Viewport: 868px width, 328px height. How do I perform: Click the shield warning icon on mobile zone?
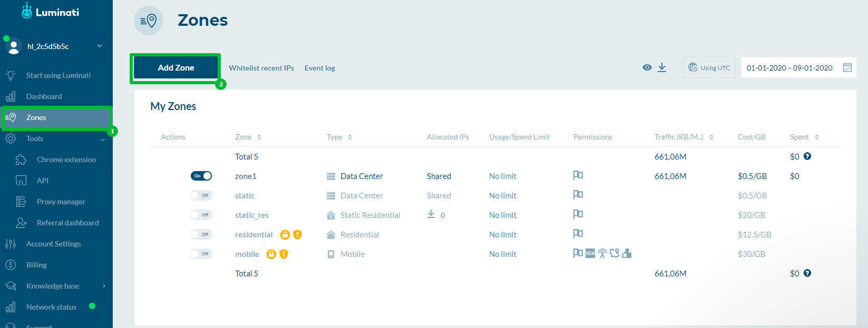coord(284,254)
